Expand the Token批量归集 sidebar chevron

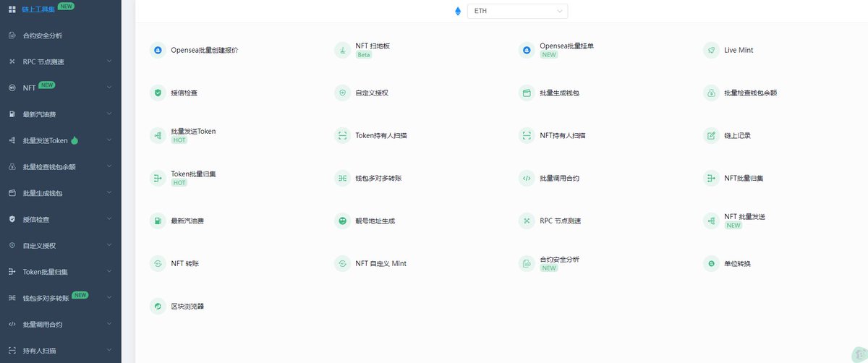(x=109, y=272)
